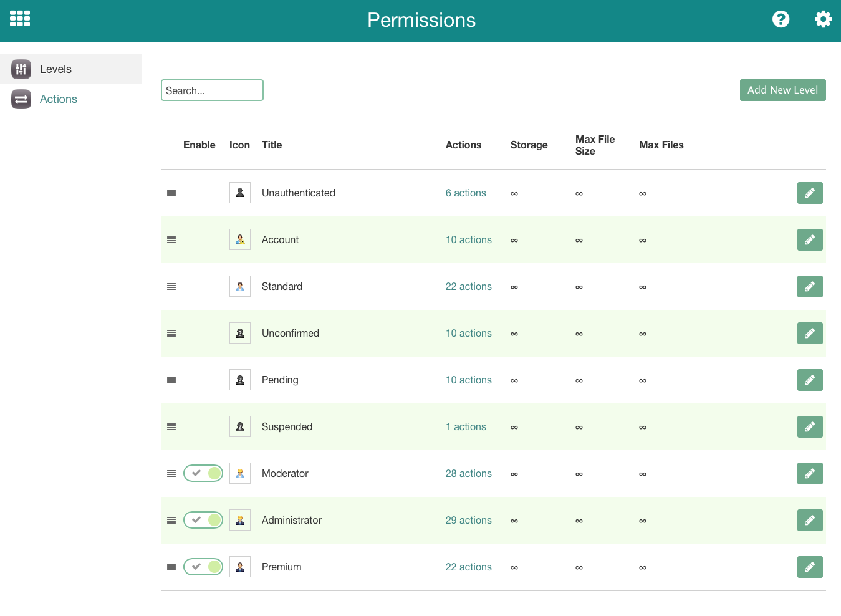
Task: Edit the Premium level with pencil button
Action: tap(809, 567)
